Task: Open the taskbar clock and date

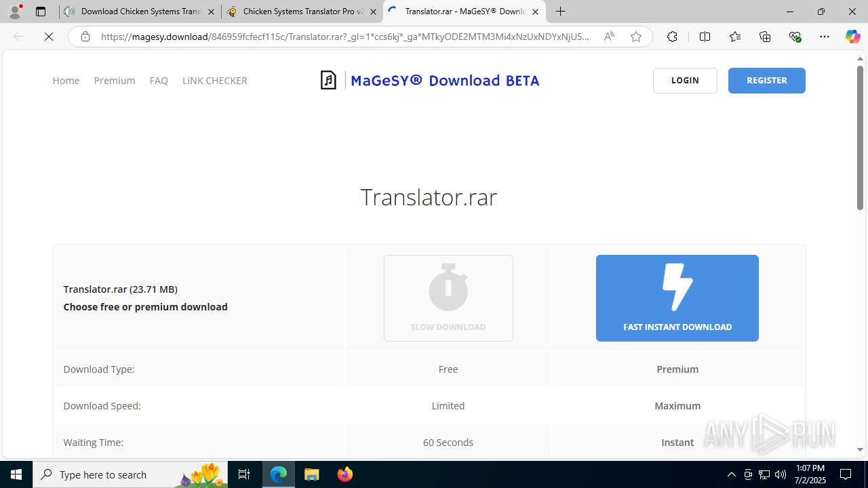Action: coord(810,474)
